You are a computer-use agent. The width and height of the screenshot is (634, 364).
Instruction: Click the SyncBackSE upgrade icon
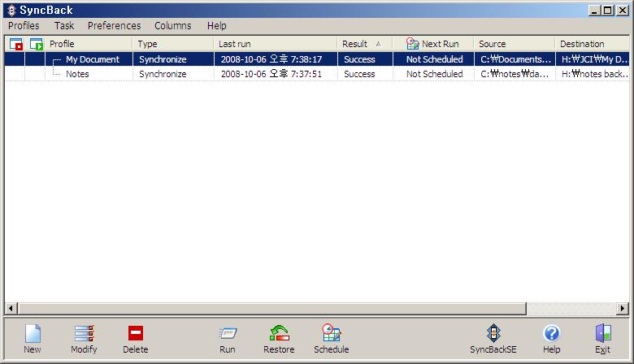pyautogui.click(x=493, y=333)
